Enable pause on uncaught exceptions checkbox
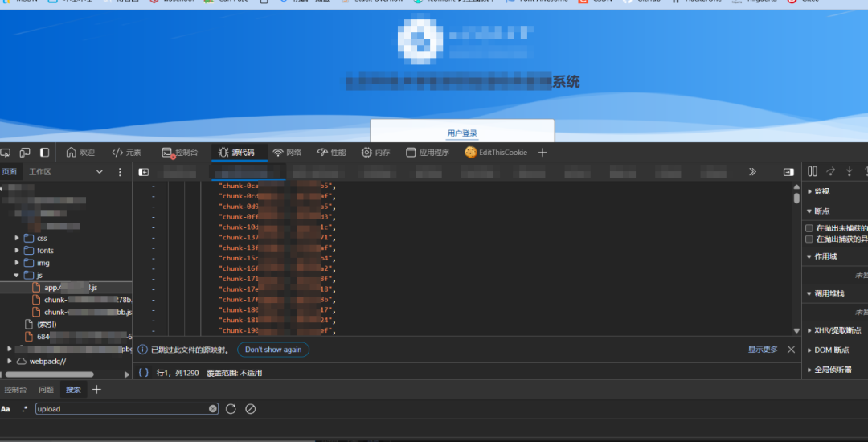This screenshot has width=868, height=442. coord(809,228)
